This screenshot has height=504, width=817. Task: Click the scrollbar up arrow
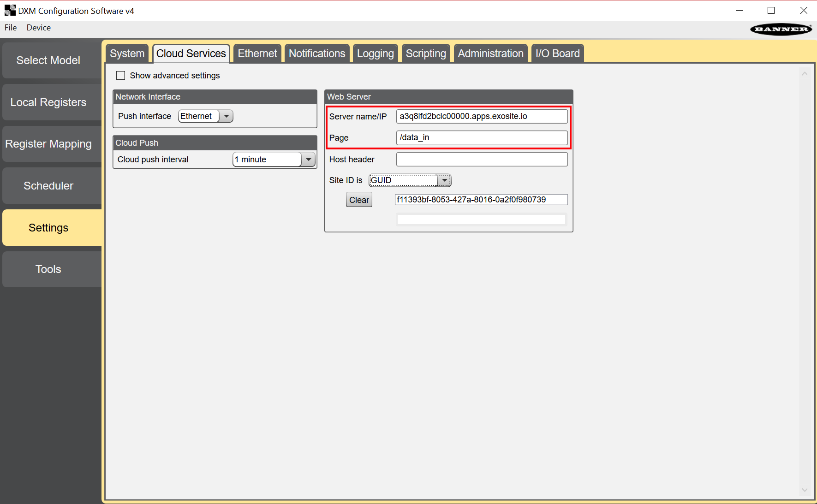click(805, 74)
